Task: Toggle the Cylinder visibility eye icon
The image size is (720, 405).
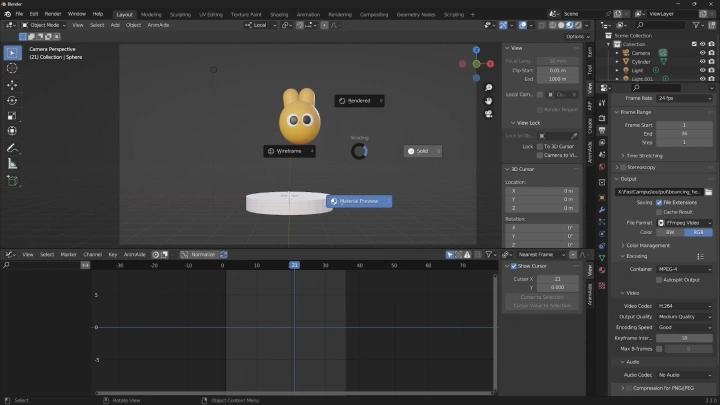Action: [x=702, y=62]
